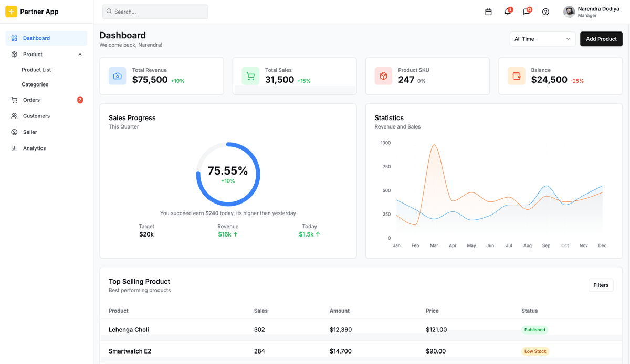Open Narendra Dodiya's profile avatar
Viewport: 630px width, 364px height.
(x=569, y=11)
